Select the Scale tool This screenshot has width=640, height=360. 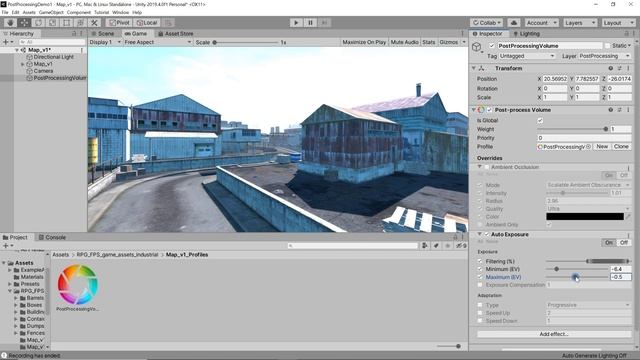pos(52,23)
